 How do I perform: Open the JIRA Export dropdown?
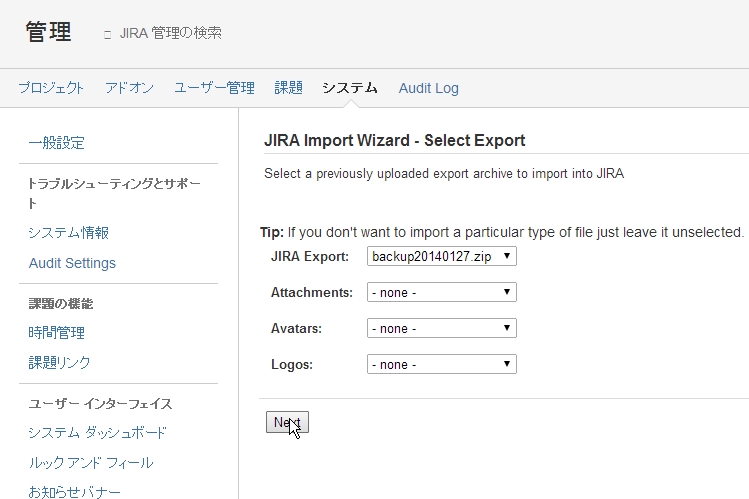(442, 256)
